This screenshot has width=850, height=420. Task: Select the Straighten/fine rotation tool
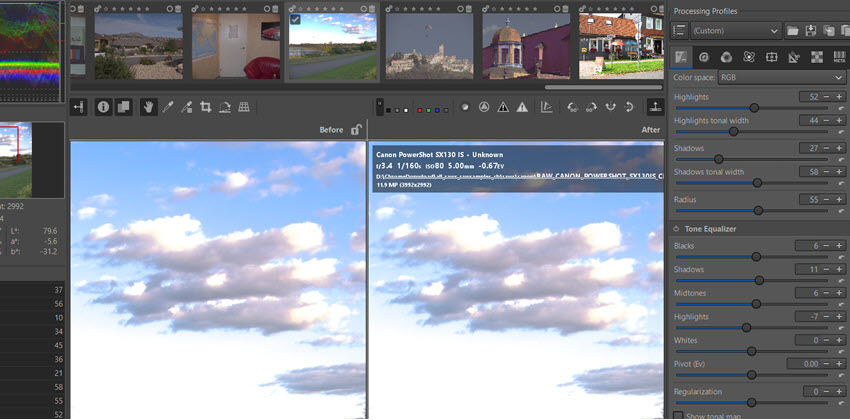coord(225,107)
